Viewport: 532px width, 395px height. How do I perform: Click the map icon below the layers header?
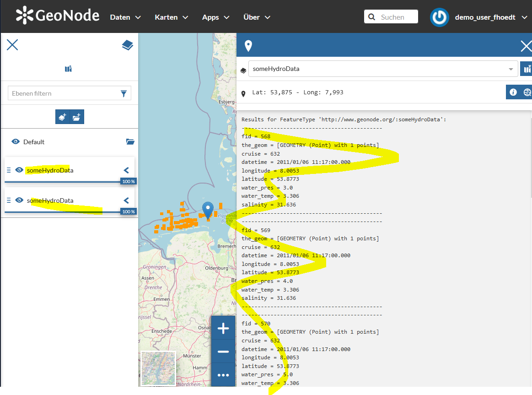coord(68,69)
